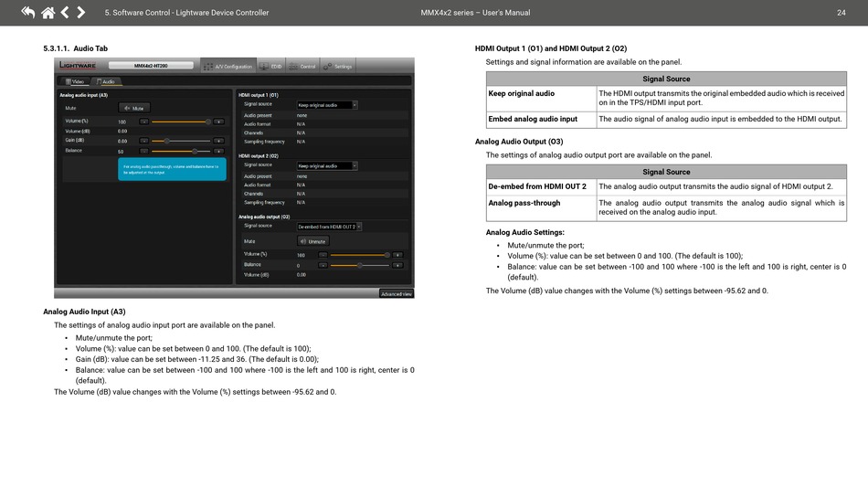The width and height of the screenshot is (868, 487).
Task: Click the '5.3.1.1. Audio Tab' heading
Action: click(75, 48)
